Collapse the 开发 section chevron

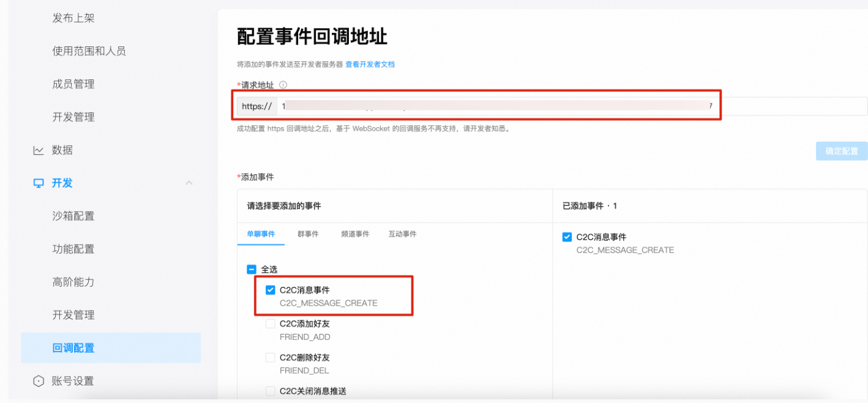tap(189, 183)
